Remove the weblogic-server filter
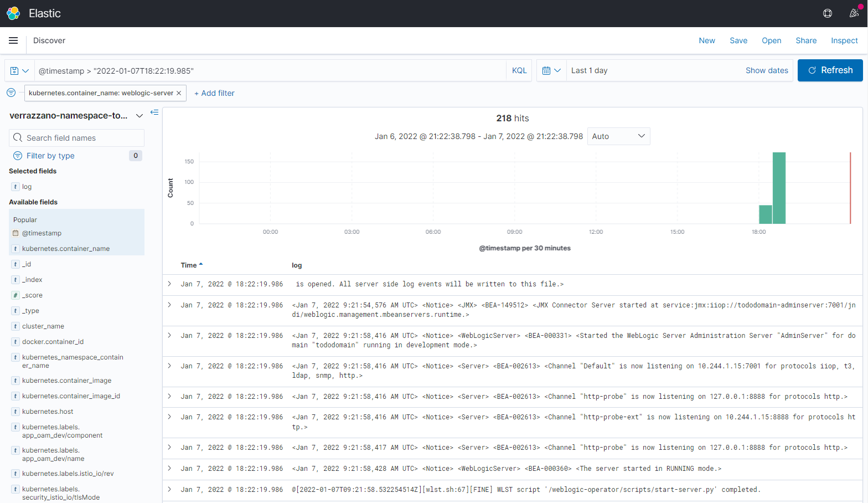The width and height of the screenshot is (868, 503). tap(179, 93)
